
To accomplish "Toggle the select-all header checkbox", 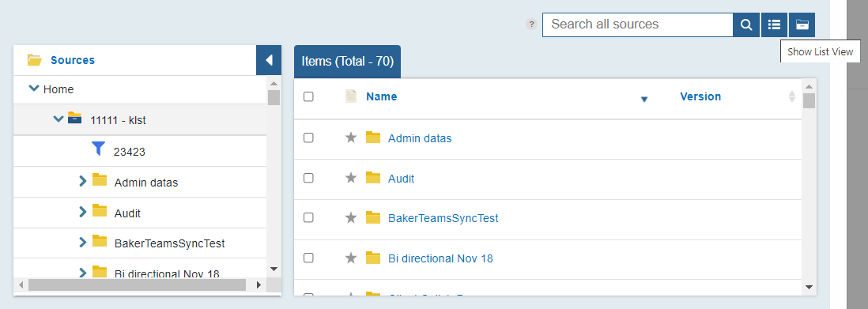I will (x=308, y=96).
